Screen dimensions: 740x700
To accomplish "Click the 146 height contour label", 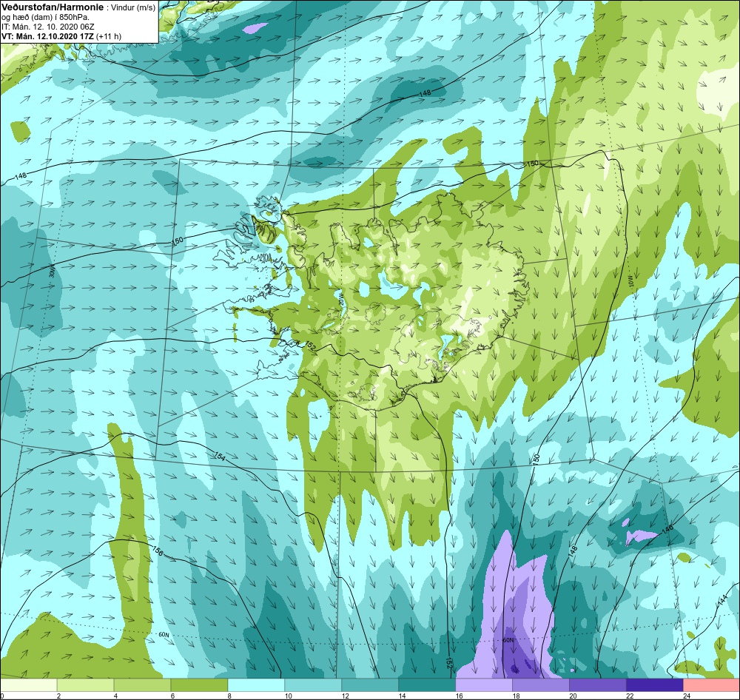I will [667, 528].
